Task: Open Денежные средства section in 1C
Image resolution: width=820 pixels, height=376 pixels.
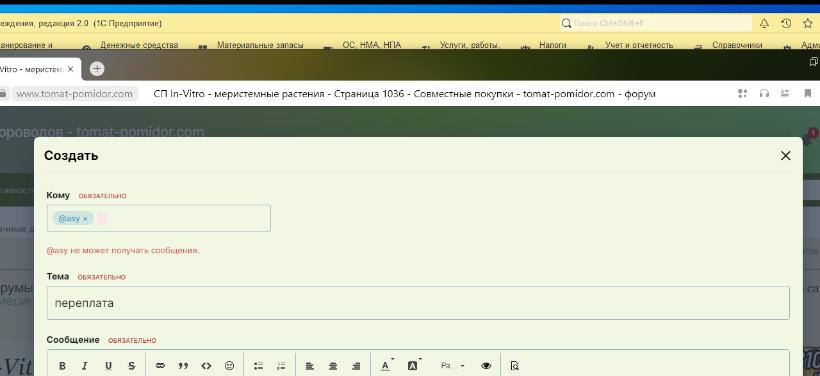Action: click(x=139, y=45)
